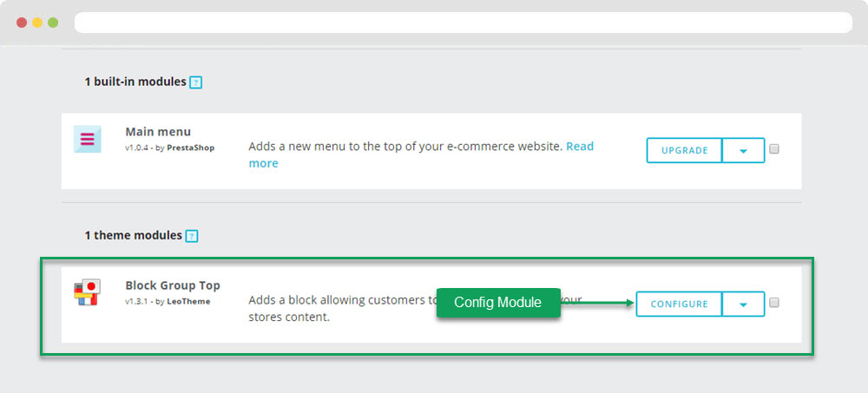Click the CONFIGURE button for Block Group Top

coord(680,304)
